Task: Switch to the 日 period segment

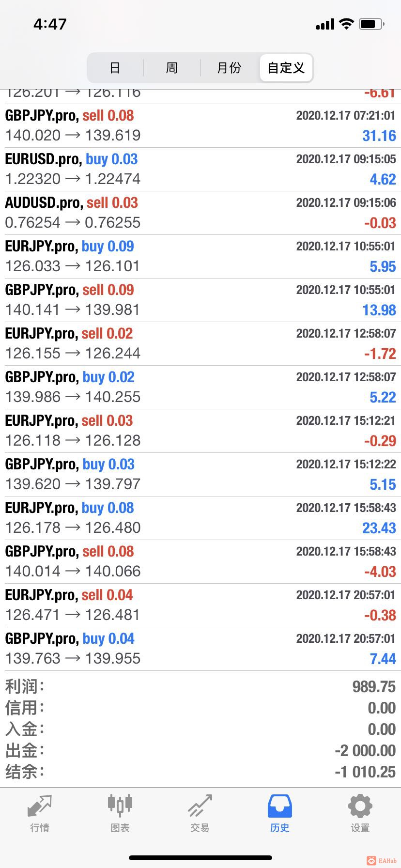Action: tap(115, 67)
